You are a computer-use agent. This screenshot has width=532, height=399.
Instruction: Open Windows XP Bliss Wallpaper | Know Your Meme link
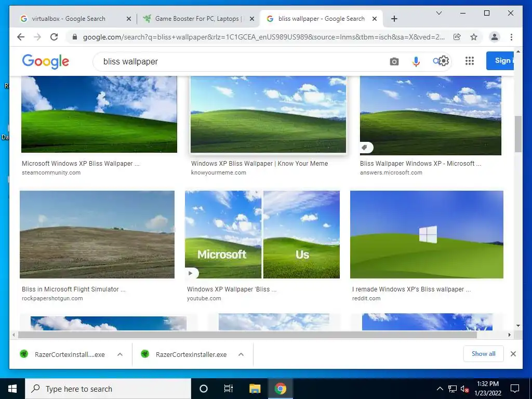click(x=260, y=164)
